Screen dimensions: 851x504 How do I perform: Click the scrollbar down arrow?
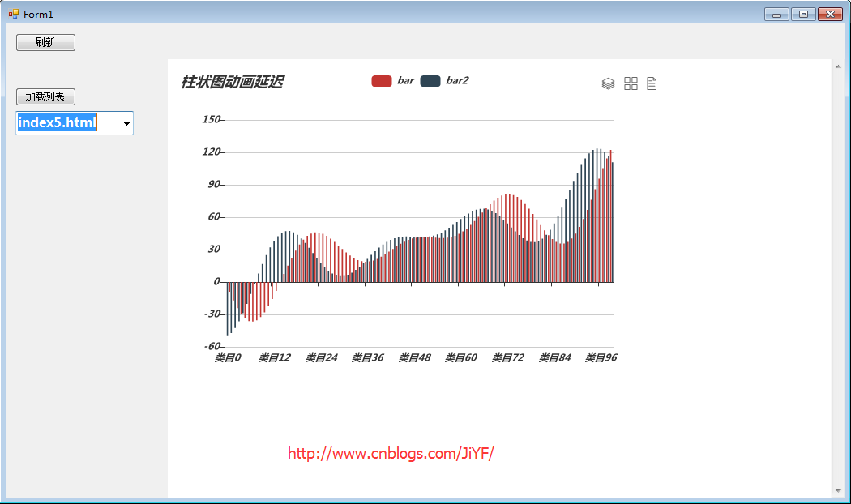click(838, 490)
